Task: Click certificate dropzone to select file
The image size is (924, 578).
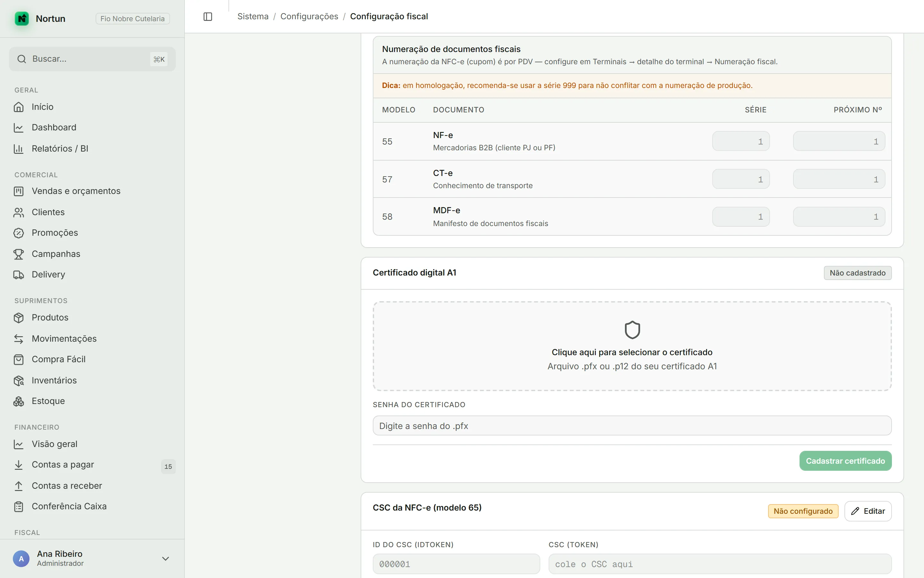Action: (x=632, y=346)
